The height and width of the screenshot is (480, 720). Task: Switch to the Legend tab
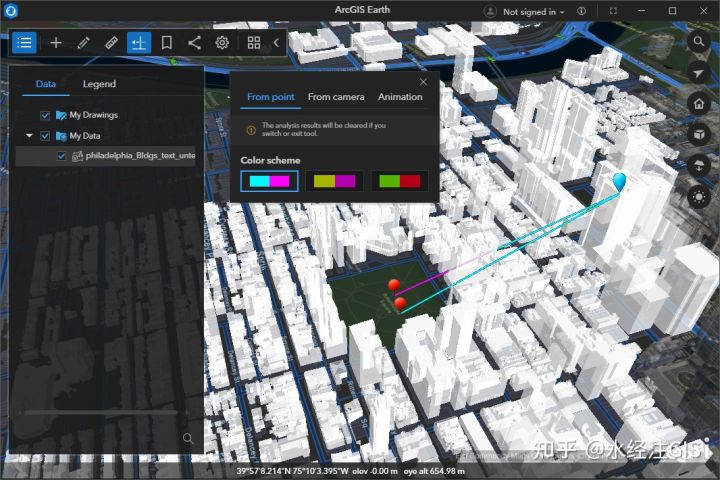pos(99,84)
